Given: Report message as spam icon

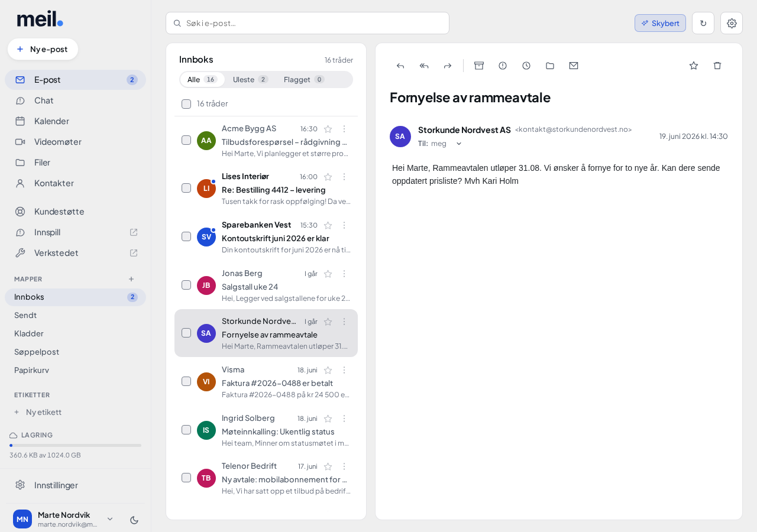Looking at the screenshot, I should point(503,66).
